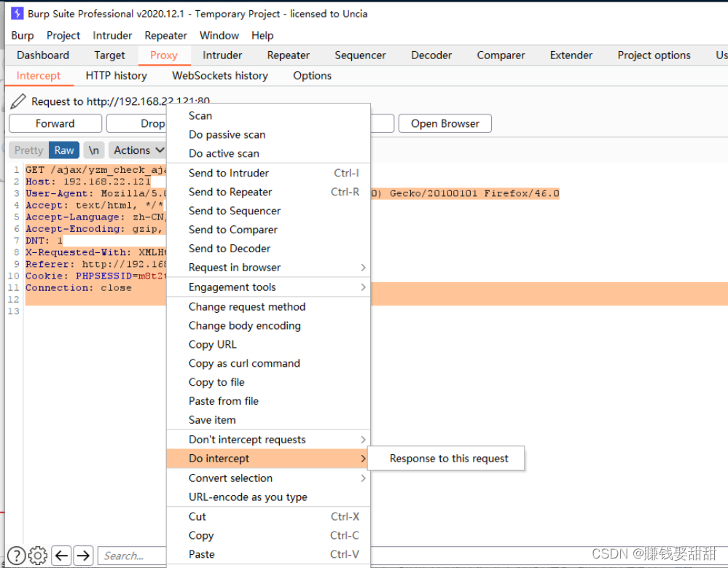Click the Open Browser button
This screenshot has width=728, height=568.
pos(445,123)
